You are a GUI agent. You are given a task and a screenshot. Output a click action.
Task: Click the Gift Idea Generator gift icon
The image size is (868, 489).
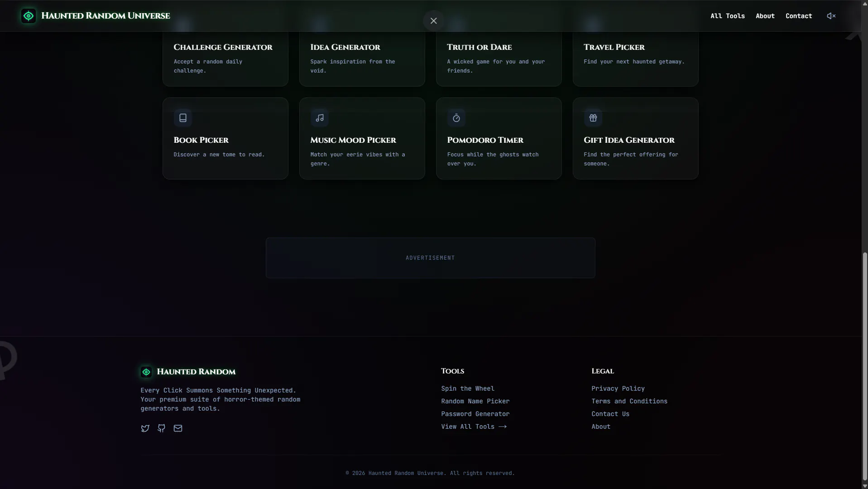pyautogui.click(x=593, y=118)
